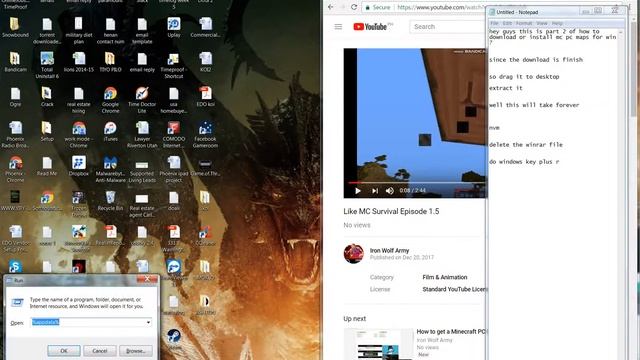Mute the YouTube video volume
Image resolution: width=640 pixels, height=360 pixels.
[x=390, y=191]
